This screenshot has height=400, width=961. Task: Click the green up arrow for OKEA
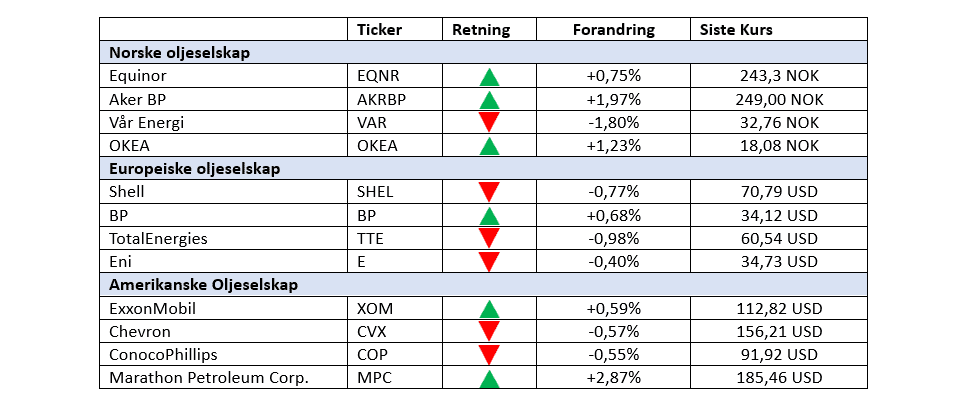(x=489, y=146)
